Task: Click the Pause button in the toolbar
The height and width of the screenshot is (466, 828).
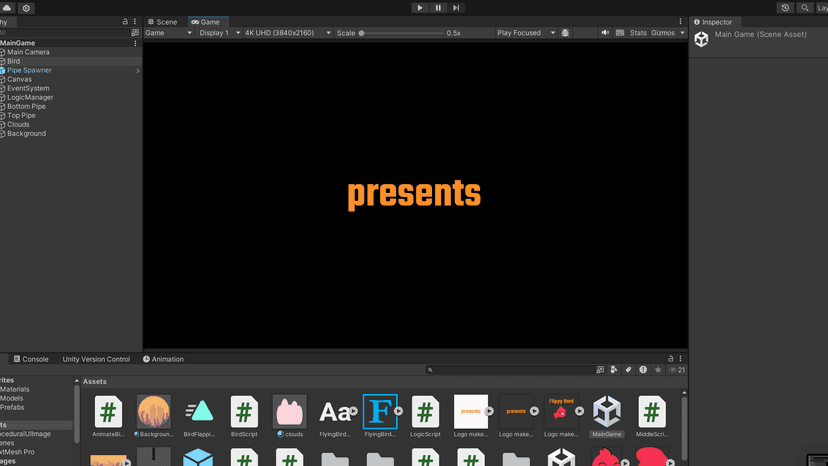Action: pos(438,8)
